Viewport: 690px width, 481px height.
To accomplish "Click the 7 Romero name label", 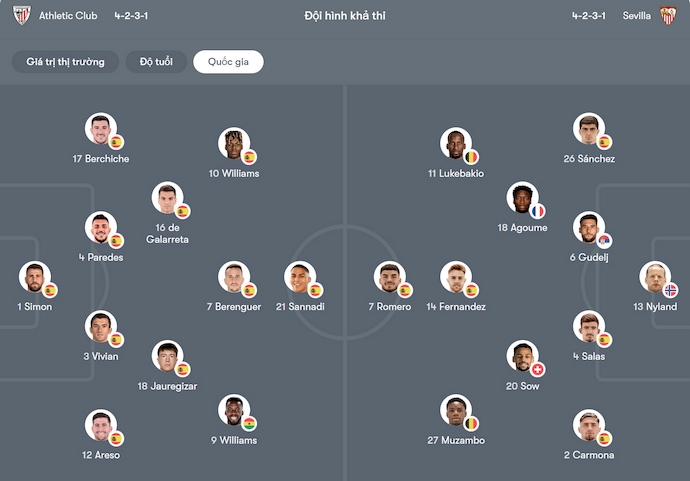I will 390,306.
